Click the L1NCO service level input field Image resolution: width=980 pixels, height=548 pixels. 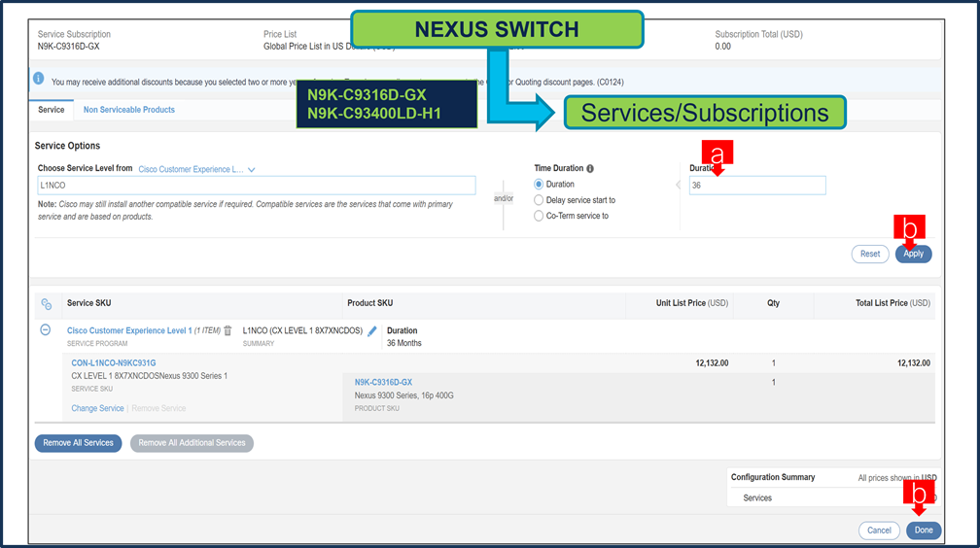(x=257, y=185)
